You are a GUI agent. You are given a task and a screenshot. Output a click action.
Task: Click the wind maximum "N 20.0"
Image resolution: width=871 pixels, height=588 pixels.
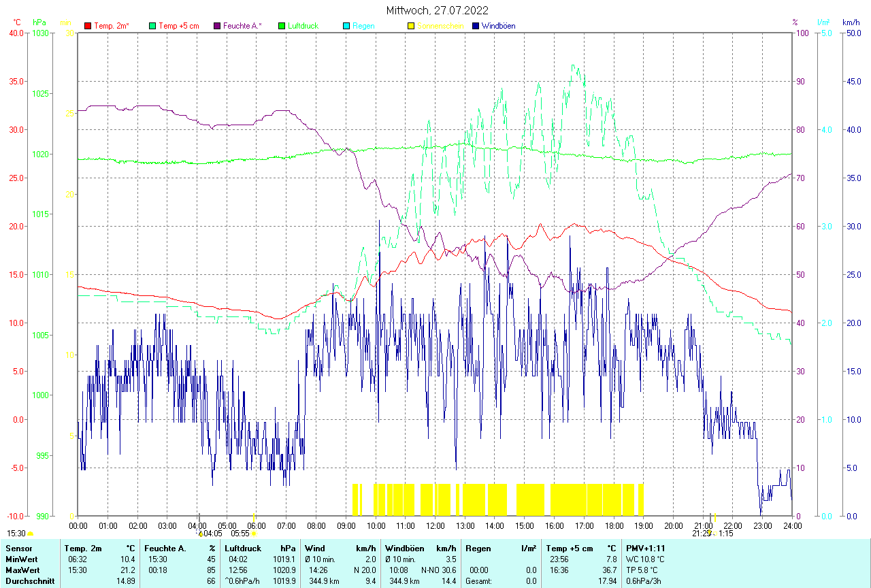point(363,570)
